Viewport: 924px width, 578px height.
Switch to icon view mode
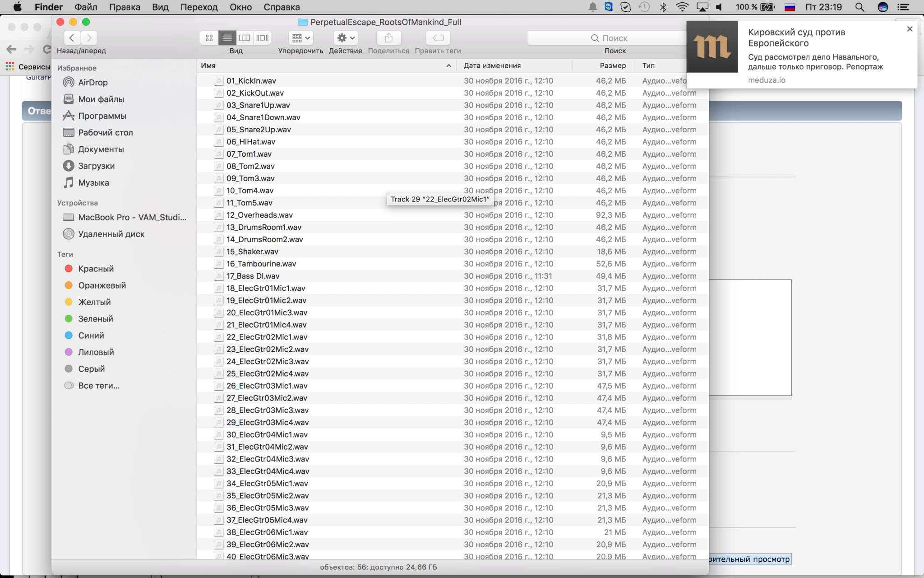tap(209, 38)
